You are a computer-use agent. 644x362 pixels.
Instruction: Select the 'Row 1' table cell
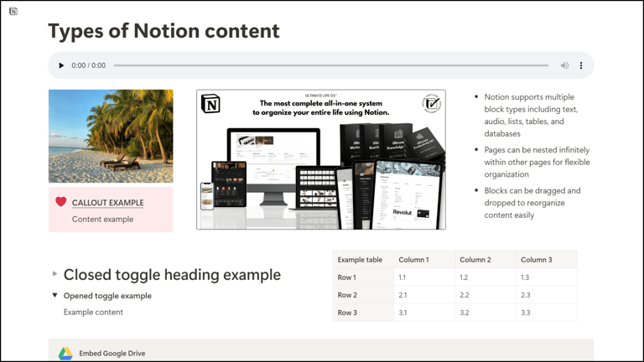point(363,277)
